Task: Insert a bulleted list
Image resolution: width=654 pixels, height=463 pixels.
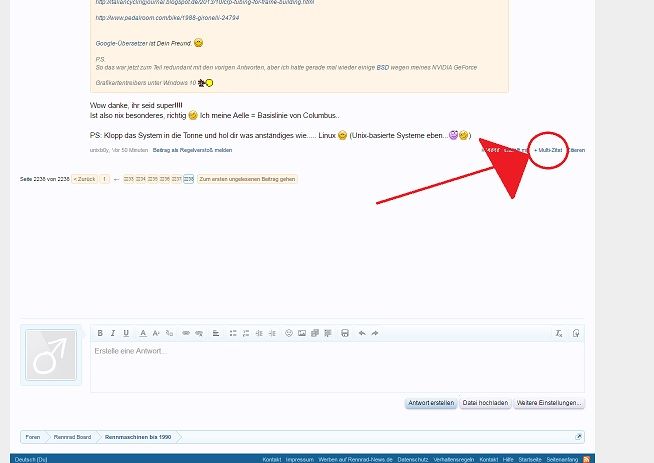Action: click(x=233, y=333)
